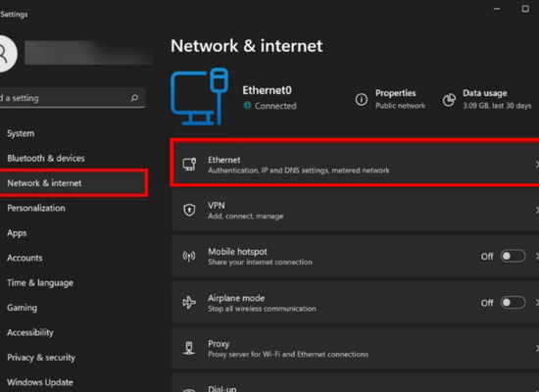Viewport: 539px width, 392px height.
Task: Select Network & internet in sidebar
Action: point(44,183)
